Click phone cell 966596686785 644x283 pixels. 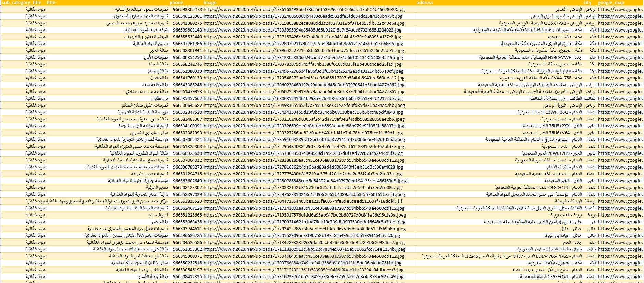(x=187, y=235)
